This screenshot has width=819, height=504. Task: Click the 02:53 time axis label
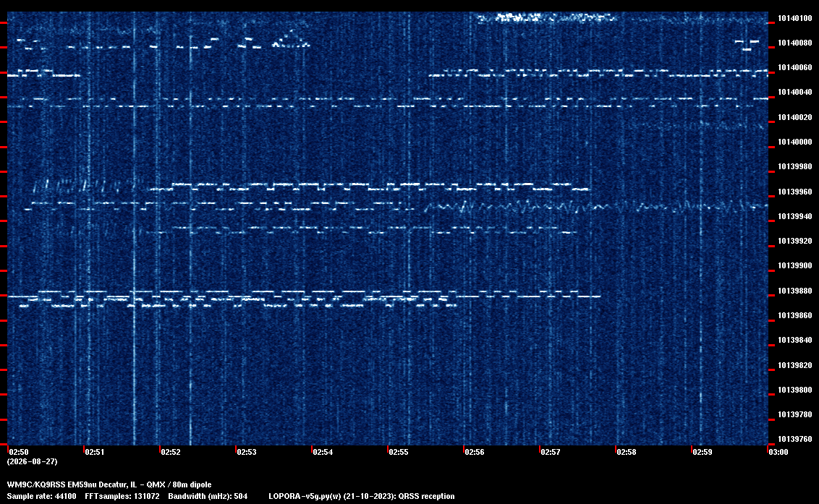point(247,452)
